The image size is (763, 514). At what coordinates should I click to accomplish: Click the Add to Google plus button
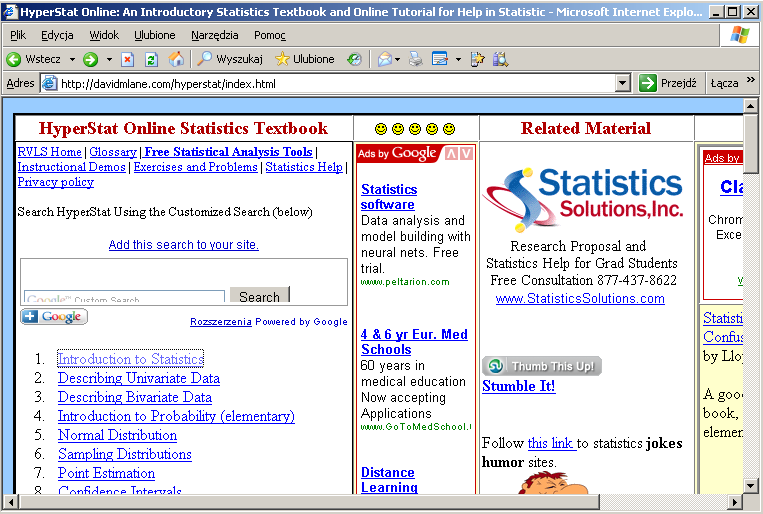54,316
